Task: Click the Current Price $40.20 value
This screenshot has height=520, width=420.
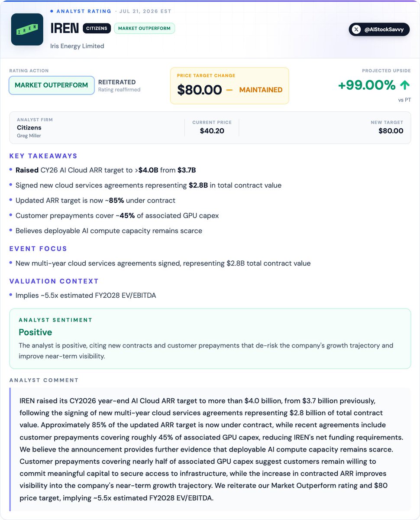Action: point(212,131)
